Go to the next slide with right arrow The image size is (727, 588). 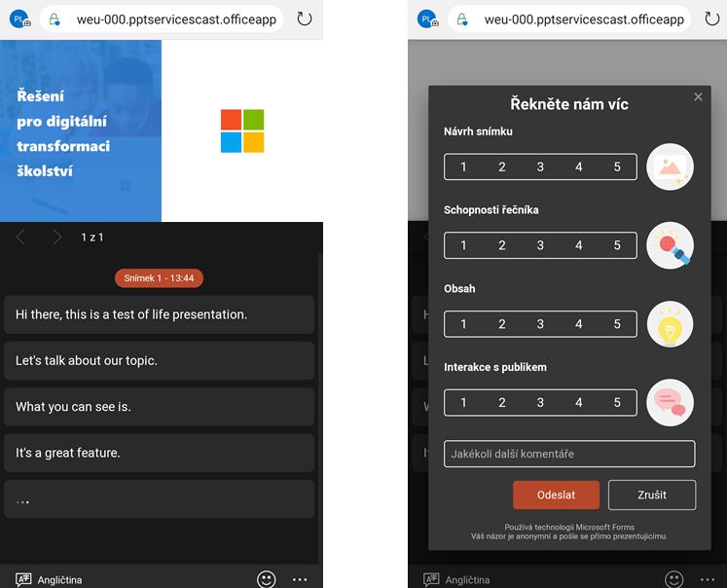click(x=57, y=238)
